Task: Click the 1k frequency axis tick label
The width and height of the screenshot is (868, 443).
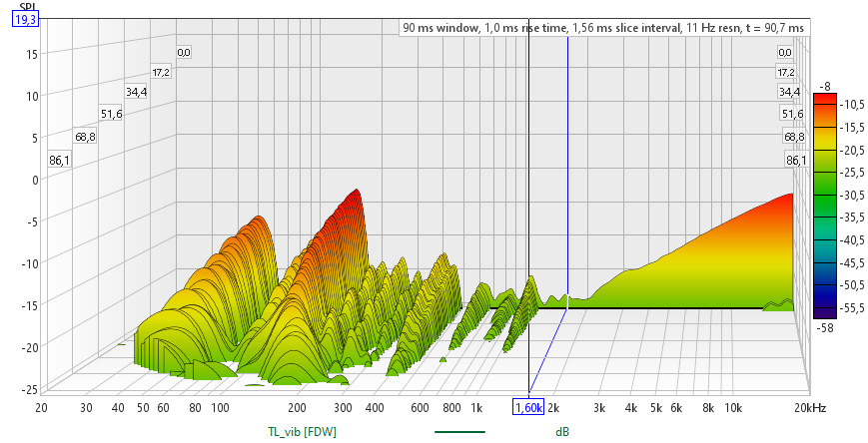Action: (x=476, y=408)
